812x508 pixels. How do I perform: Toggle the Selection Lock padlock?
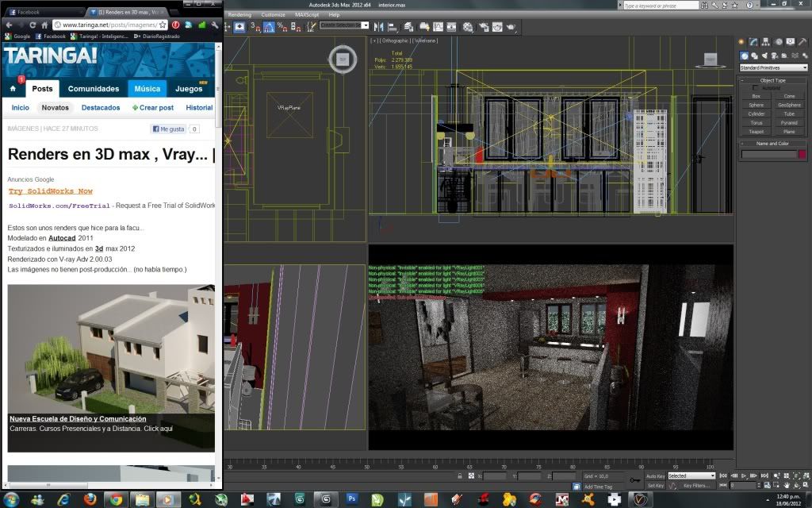(460, 475)
